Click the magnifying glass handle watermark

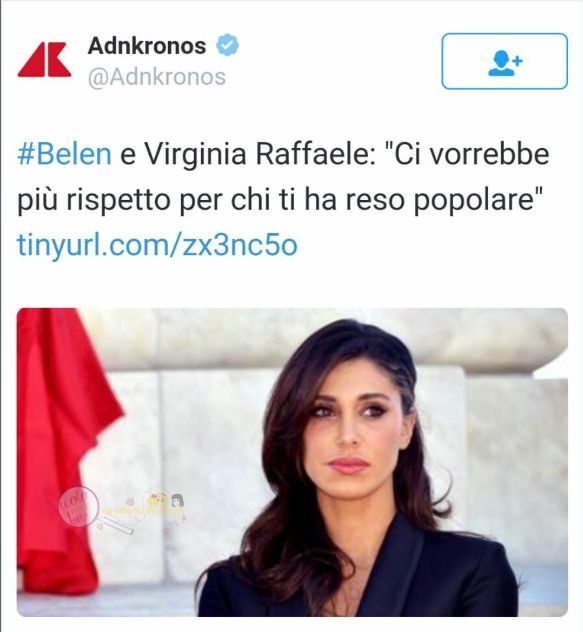117,526
